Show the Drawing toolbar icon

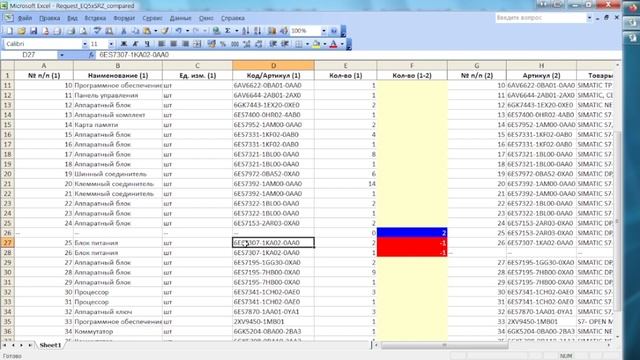pos(284,31)
